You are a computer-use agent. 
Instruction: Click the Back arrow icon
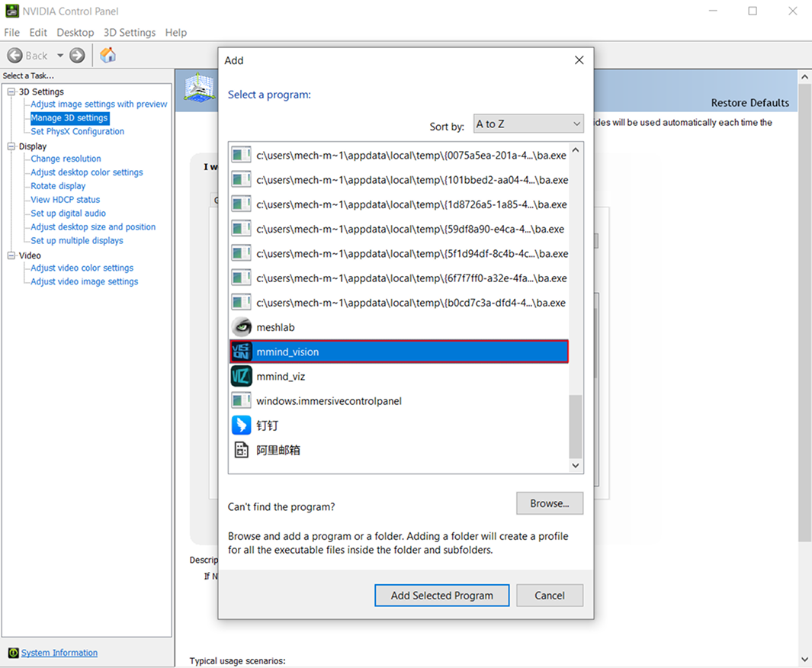(14, 56)
